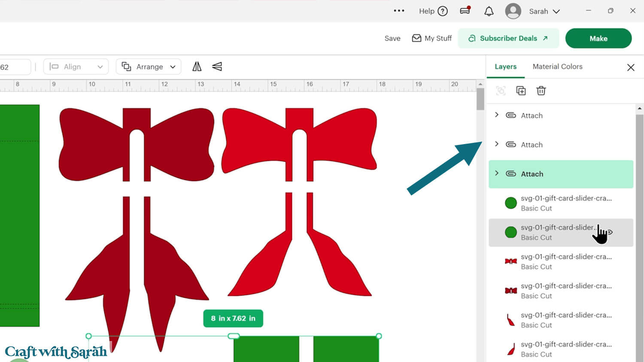644x362 pixels.
Task: Expand the highlighted Attach group
Action: (497, 173)
